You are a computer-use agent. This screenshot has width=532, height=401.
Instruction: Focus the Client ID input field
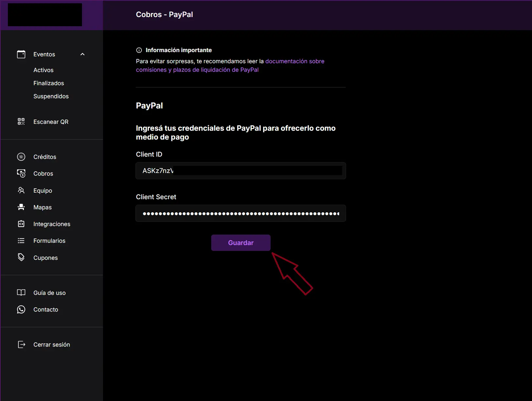[240, 171]
